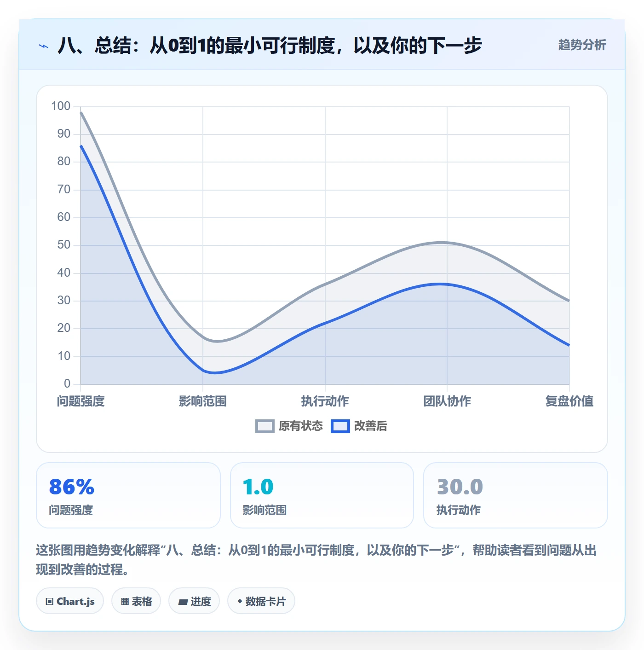Click the Chart.js tag chip
Viewport: 644px width, 650px height.
point(70,601)
